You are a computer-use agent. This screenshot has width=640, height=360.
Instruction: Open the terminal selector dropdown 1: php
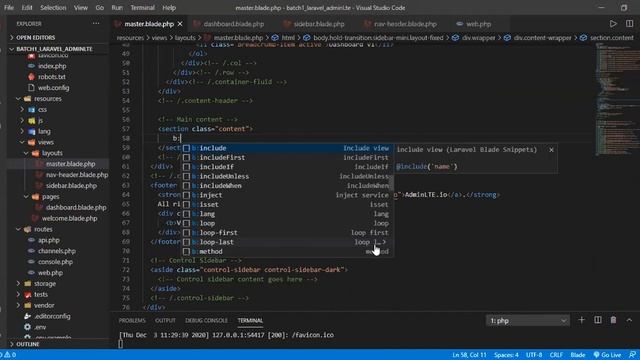[528, 321]
